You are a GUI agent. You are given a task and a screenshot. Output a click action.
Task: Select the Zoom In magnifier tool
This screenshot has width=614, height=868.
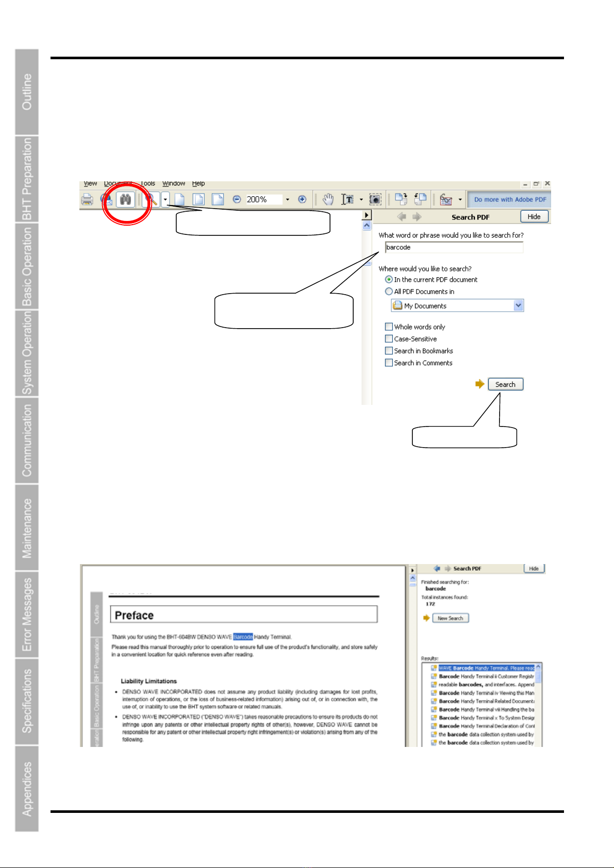(x=151, y=199)
